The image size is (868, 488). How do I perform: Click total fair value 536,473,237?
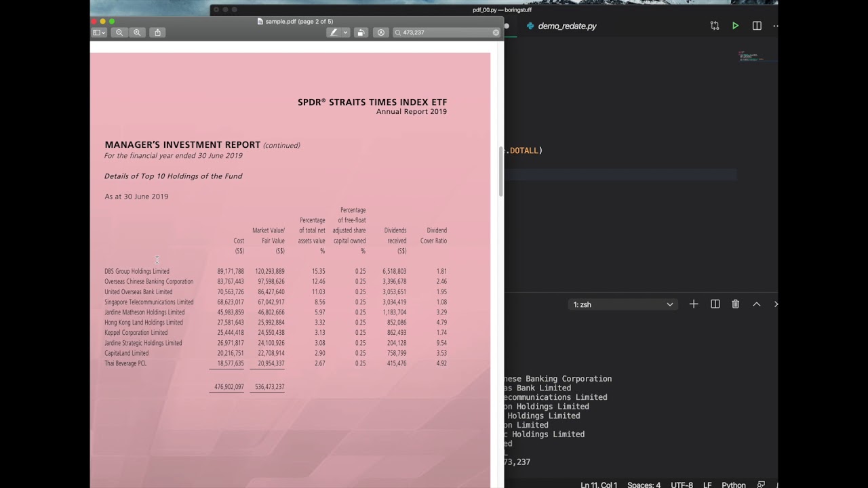(x=270, y=386)
